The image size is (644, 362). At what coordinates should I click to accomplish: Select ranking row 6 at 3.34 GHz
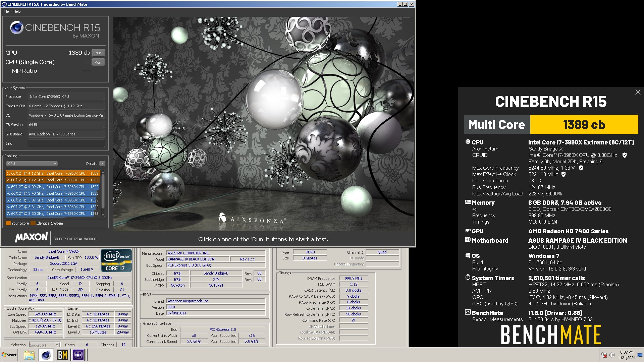[53, 207]
